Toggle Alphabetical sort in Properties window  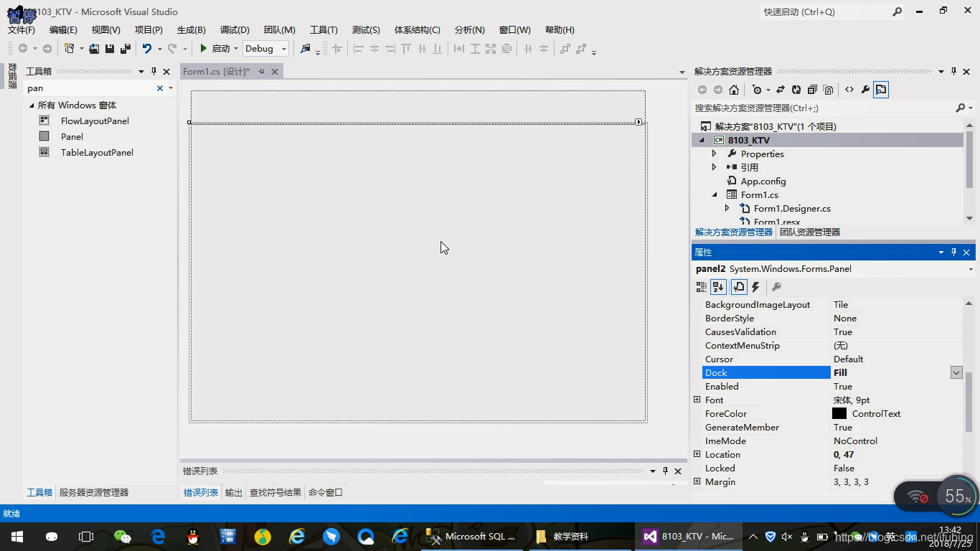[x=718, y=287]
